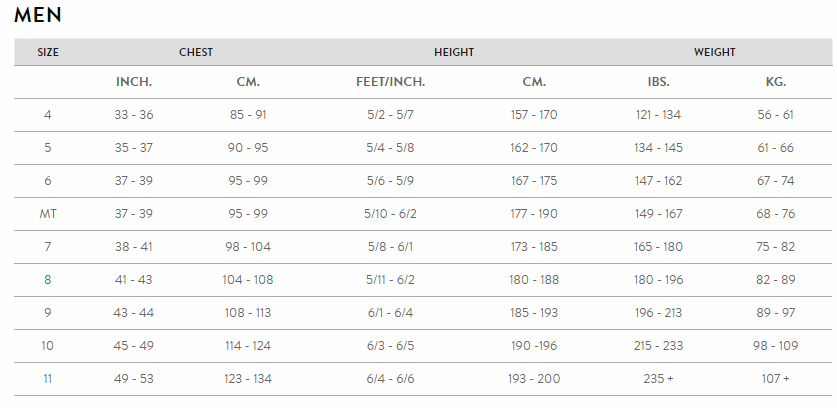Click size 8 row label
Image resolution: width=837 pixels, height=408 pixels.
47,280
